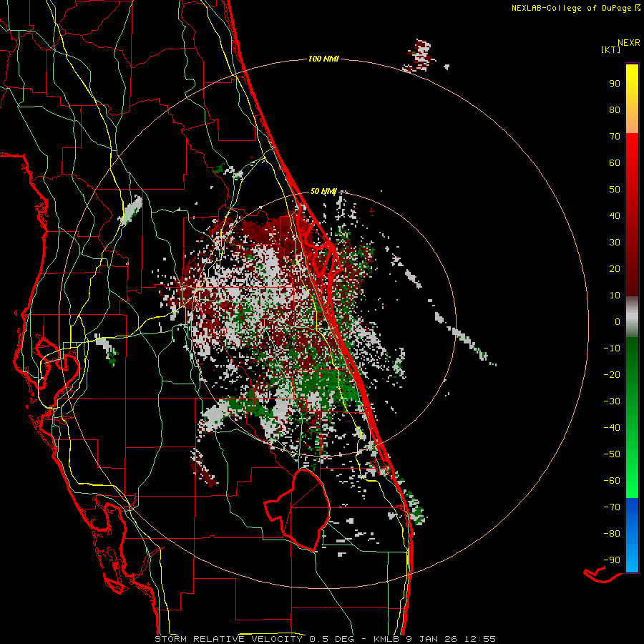Click the -10 value on the velocity scale
Viewport: 644px width, 644px height.
(x=612, y=348)
